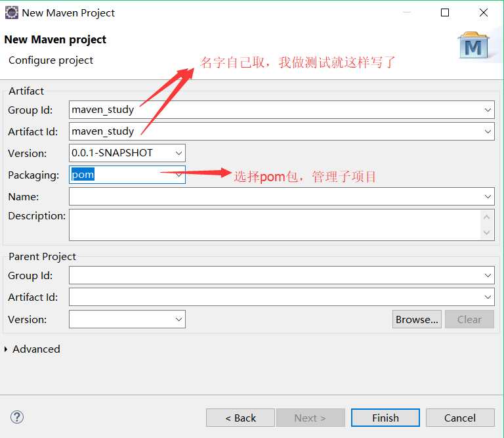Click the Artifact Id field containing maven_study
Viewport: 504px width, 438px height.
[x=282, y=131]
